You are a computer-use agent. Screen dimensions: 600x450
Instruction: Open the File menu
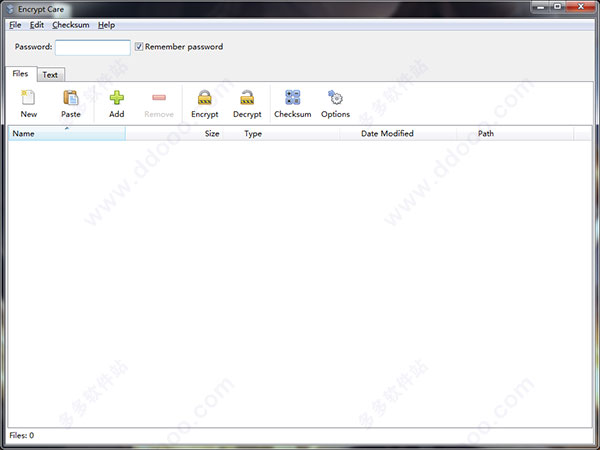coord(15,25)
